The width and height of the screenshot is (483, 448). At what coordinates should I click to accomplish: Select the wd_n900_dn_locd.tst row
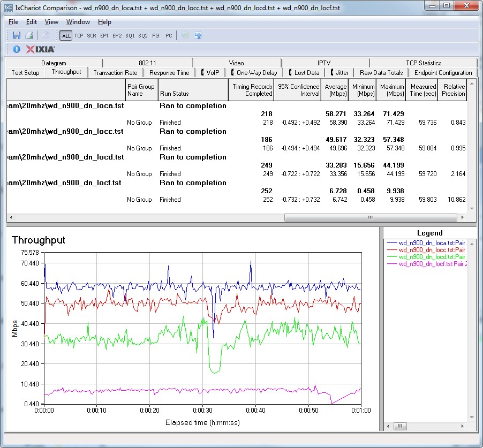point(237,157)
